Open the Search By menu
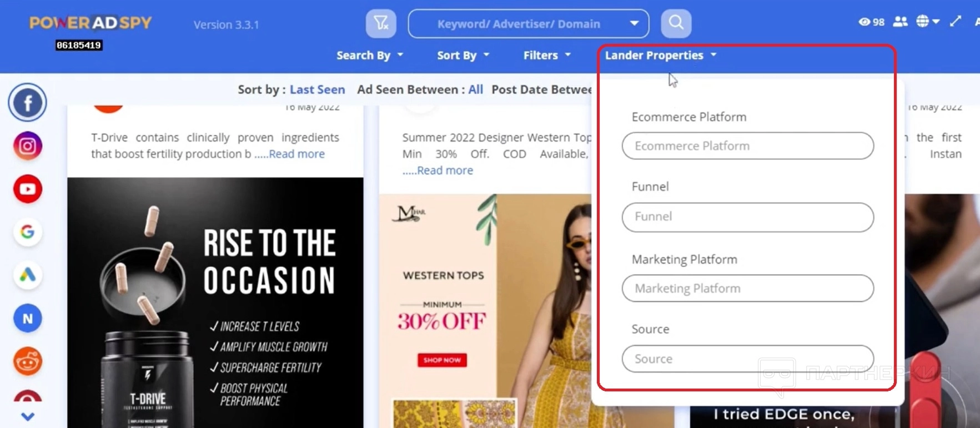Screen dimensions: 980x428 pos(369,56)
